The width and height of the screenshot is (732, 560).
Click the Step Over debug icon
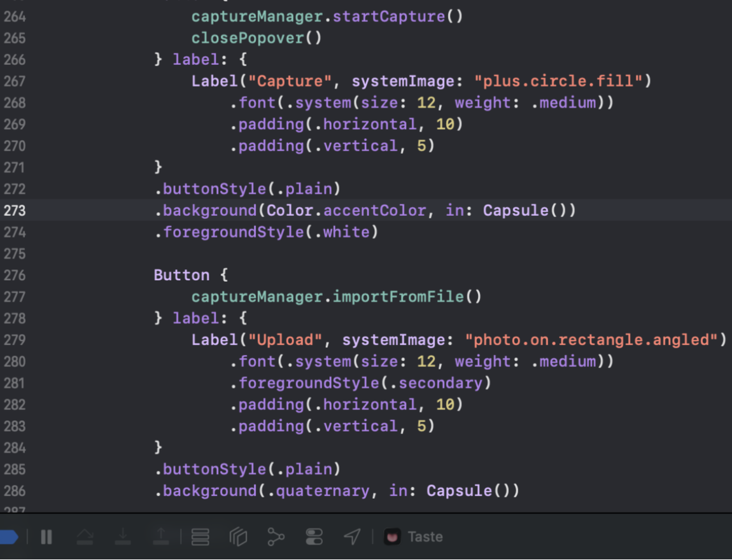tap(85, 537)
